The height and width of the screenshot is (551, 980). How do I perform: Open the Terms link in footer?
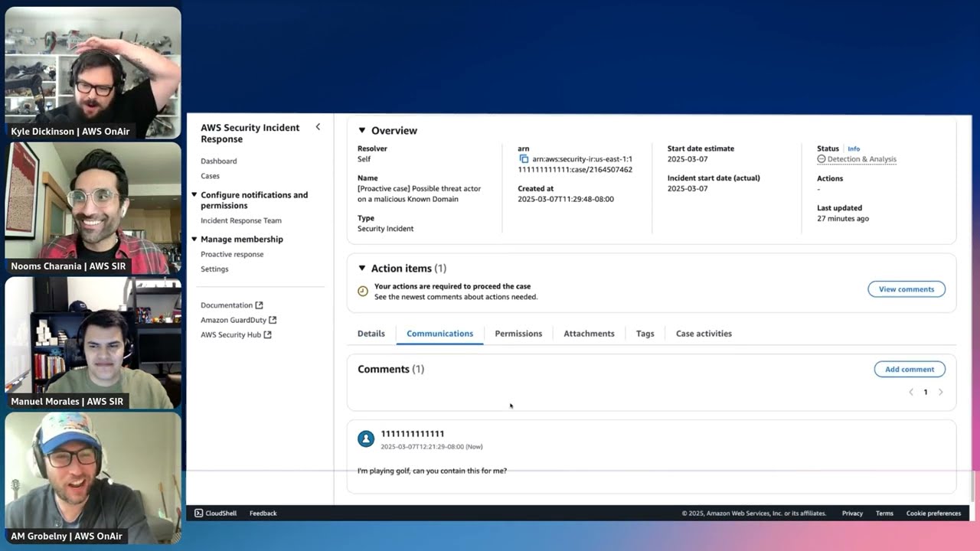coord(884,514)
